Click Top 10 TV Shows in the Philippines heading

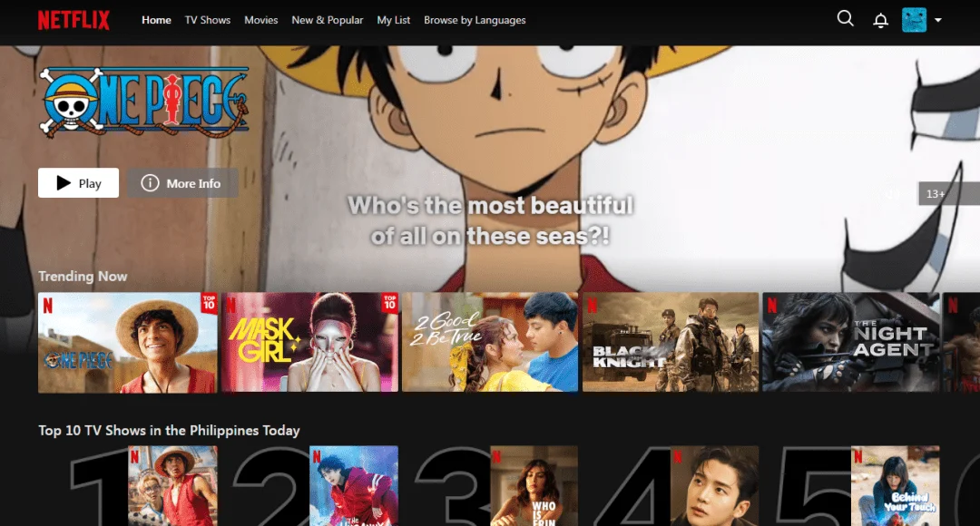point(169,431)
